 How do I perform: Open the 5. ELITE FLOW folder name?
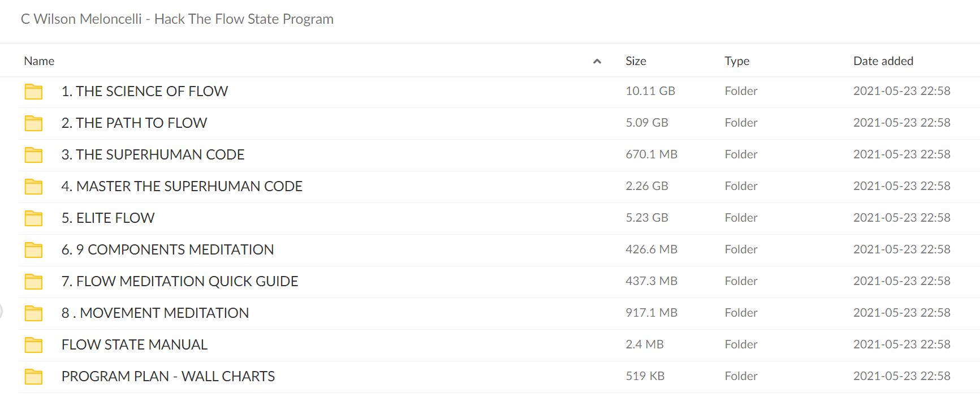click(x=108, y=218)
